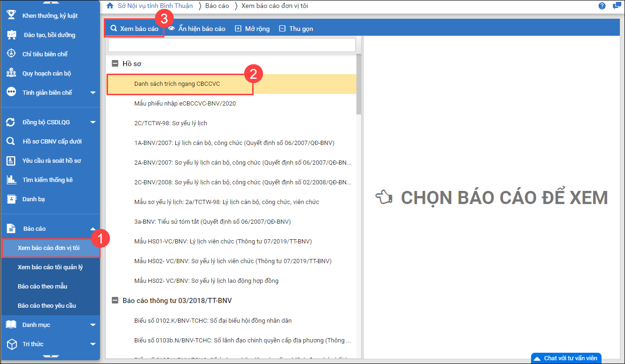Open Đào tạo, bồi dưỡng sidebar icon
Viewport: 625px width, 364px height.
tap(11, 35)
